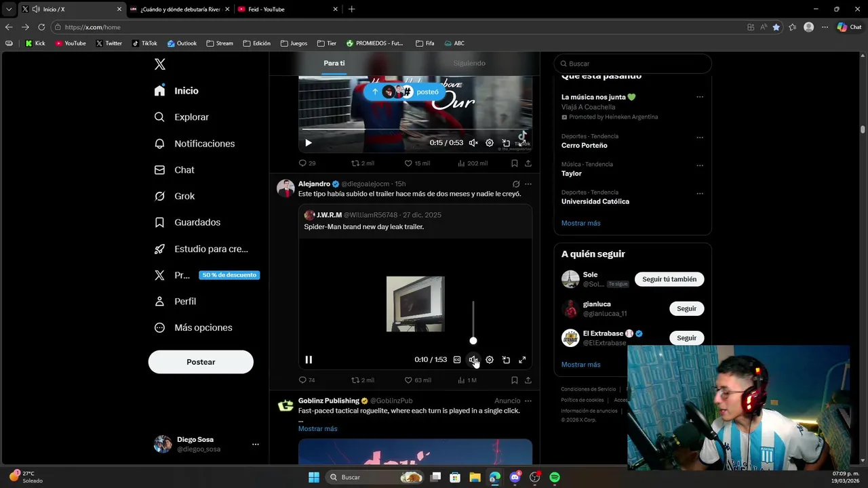Reply to post with 29 comments
Viewport: 868px width, 488px height.
[x=307, y=163]
